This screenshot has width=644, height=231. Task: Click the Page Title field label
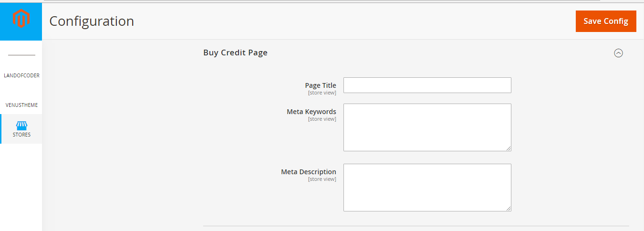[x=321, y=85]
